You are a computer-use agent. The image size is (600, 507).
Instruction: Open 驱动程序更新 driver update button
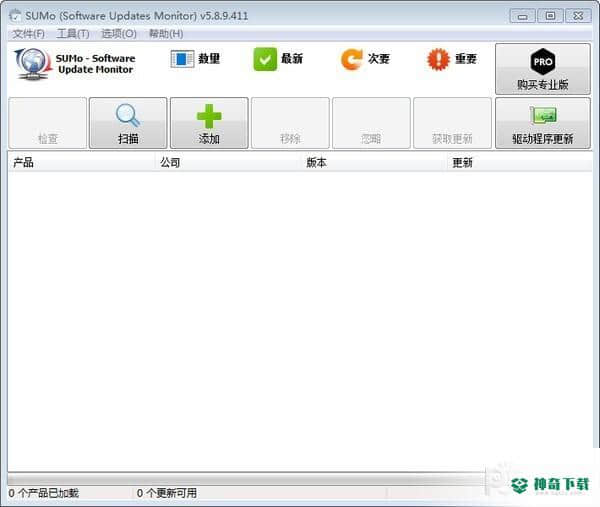[543, 123]
